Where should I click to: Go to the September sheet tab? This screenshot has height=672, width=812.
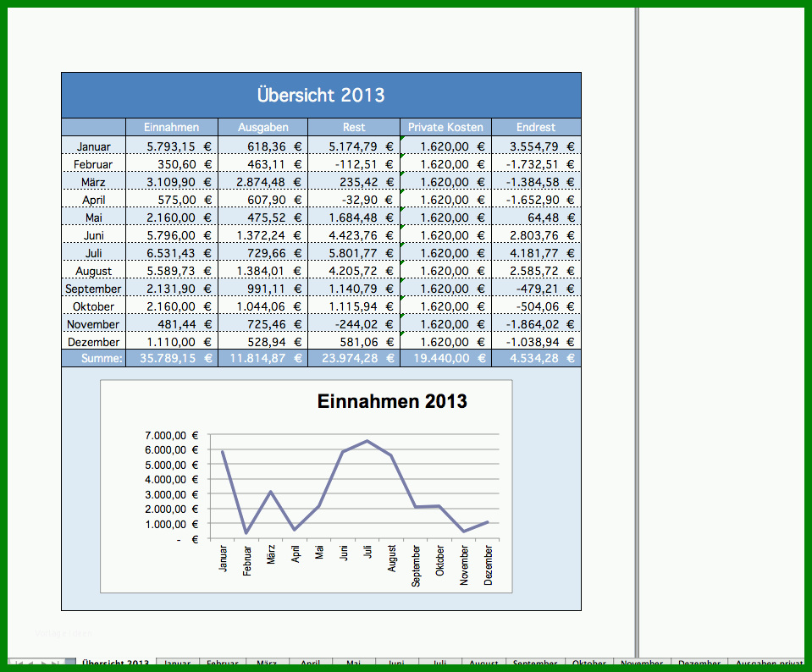[x=535, y=662]
